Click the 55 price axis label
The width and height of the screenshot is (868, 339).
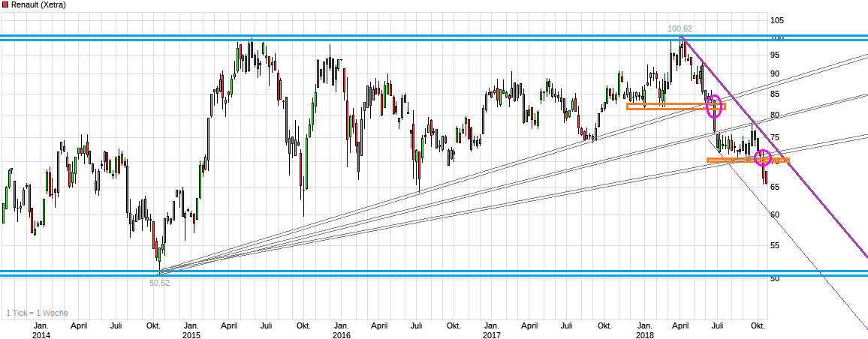774,245
